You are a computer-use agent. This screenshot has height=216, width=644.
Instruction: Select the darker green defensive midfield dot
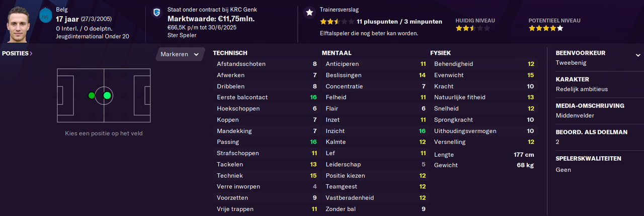[x=91, y=95]
